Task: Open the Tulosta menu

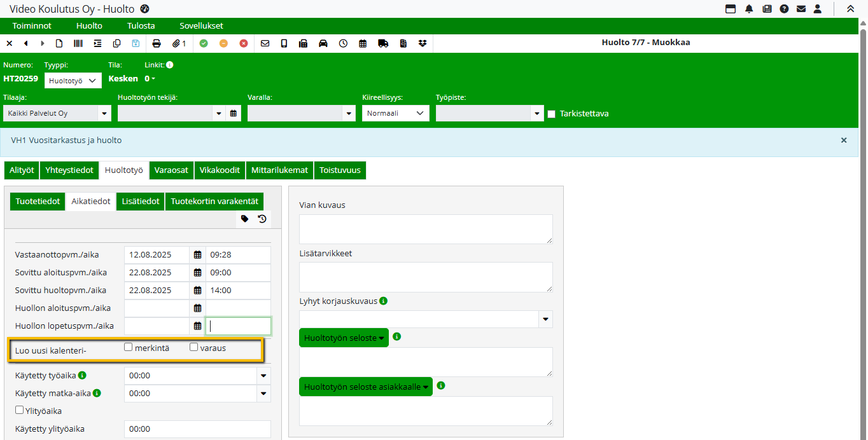Action: coord(141,26)
